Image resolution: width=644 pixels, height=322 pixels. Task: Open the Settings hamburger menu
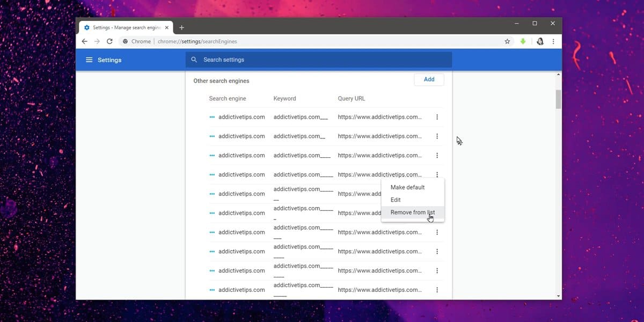point(89,60)
